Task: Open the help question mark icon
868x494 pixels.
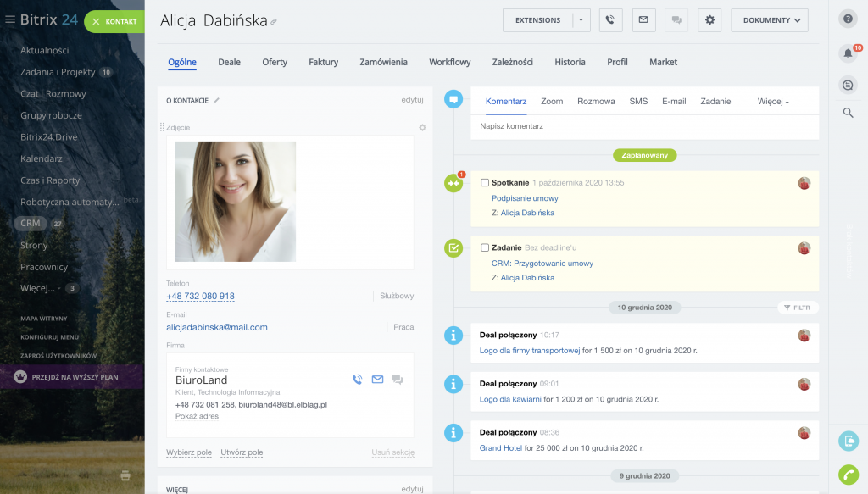Action: [x=848, y=19]
